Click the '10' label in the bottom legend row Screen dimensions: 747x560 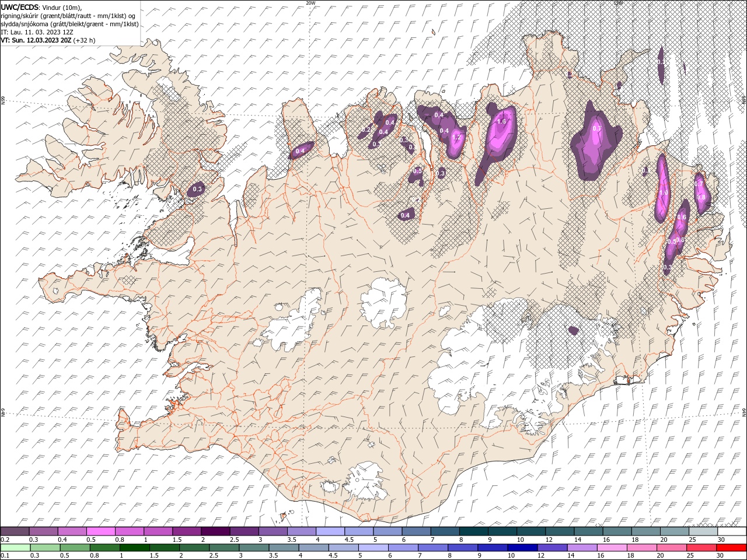click(511, 555)
